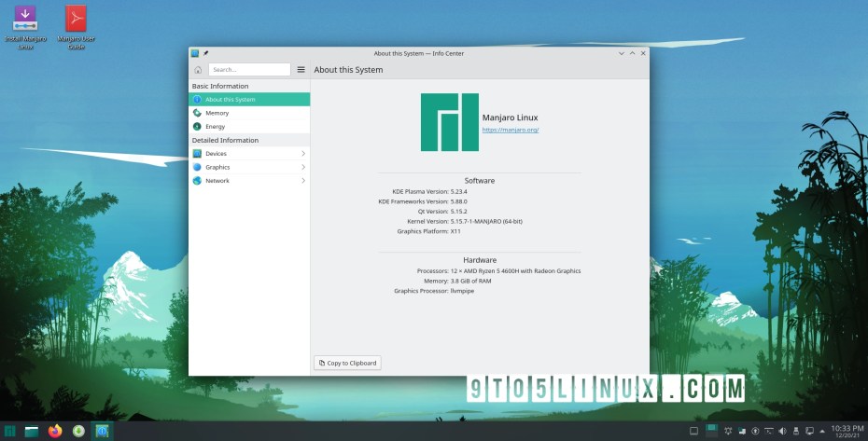868x441 pixels.
Task: Click the Copy to Clipboard button
Action: coord(347,363)
